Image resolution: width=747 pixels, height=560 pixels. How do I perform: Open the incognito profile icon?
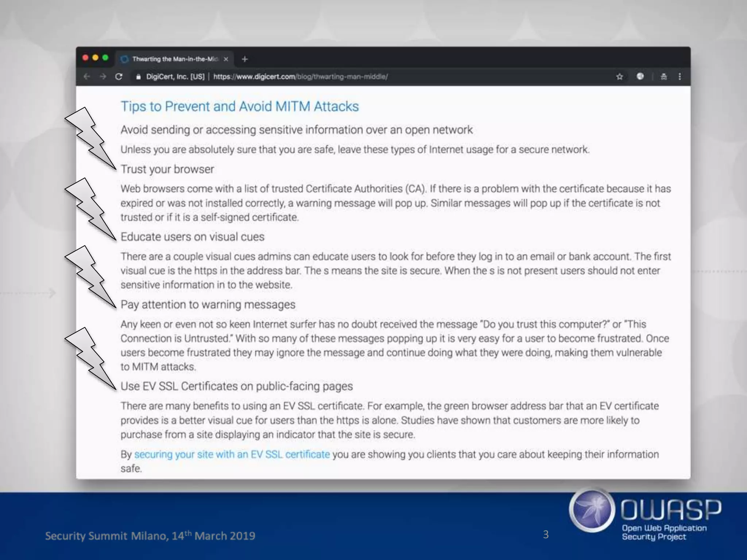pos(664,77)
